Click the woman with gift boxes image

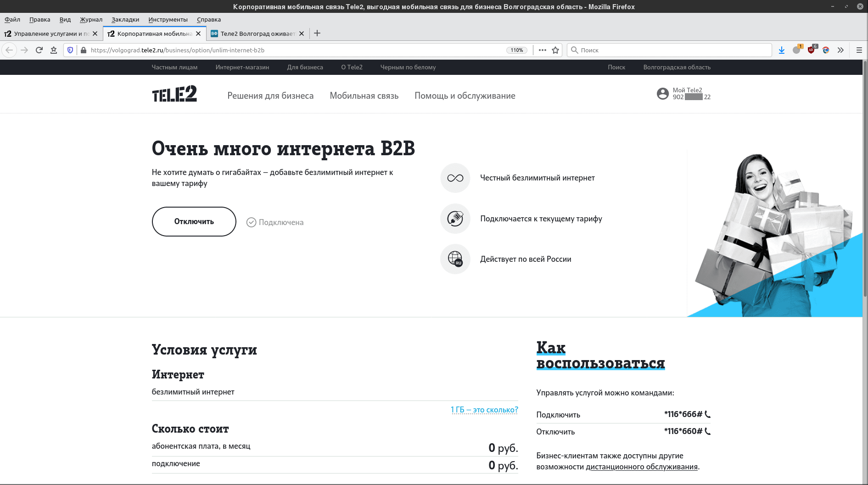[x=774, y=234]
